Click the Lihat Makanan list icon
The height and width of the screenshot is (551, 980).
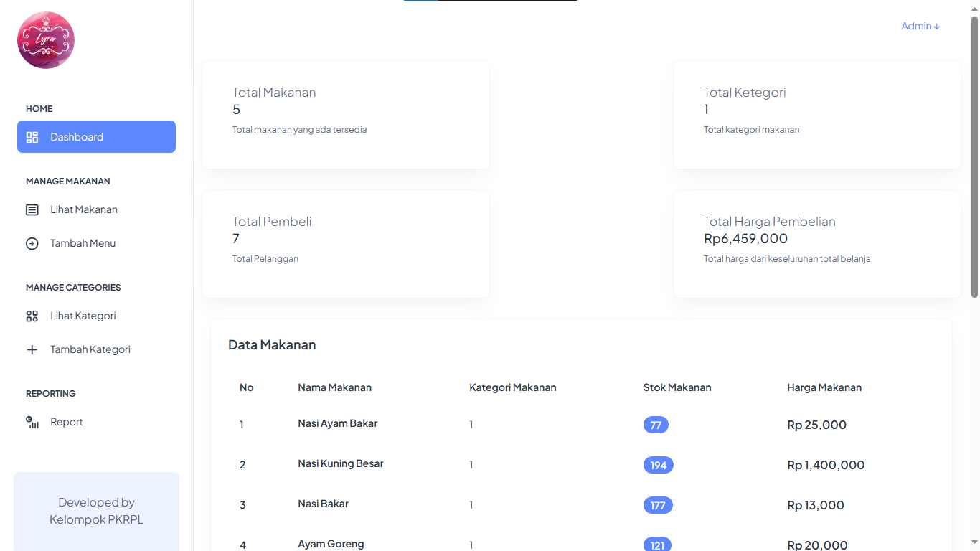click(32, 210)
